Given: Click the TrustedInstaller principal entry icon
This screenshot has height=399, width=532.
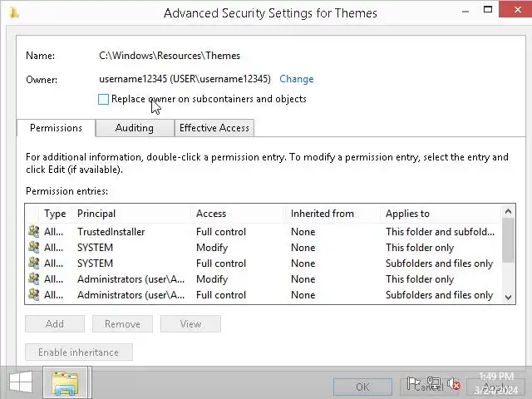Looking at the screenshot, I should click(x=33, y=232).
